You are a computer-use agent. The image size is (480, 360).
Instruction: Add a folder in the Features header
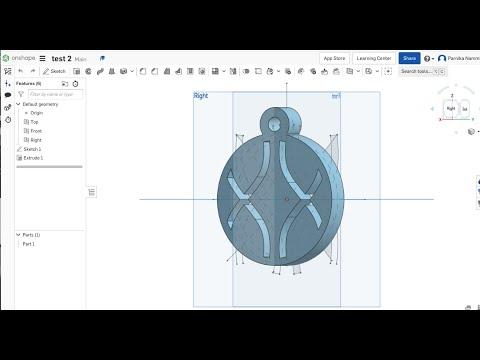point(65,84)
